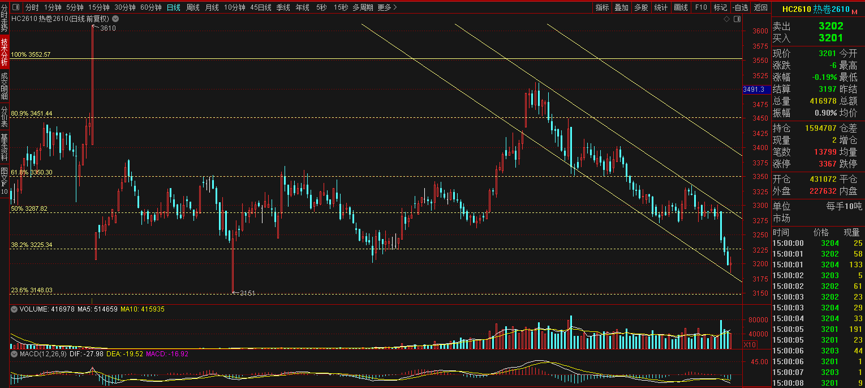Select the 1分钟 period

click(53, 8)
